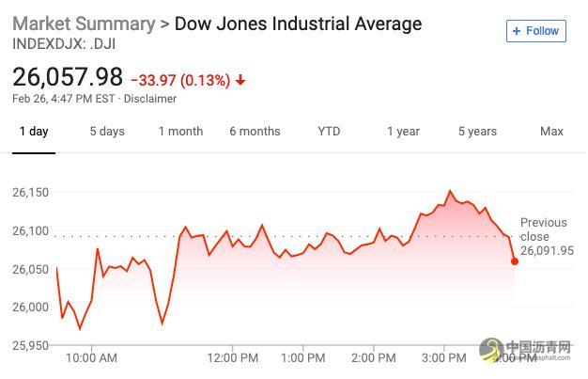The width and height of the screenshot is (588, 379).
Task: Select the YTD range tab
Action: click(329, 132)
